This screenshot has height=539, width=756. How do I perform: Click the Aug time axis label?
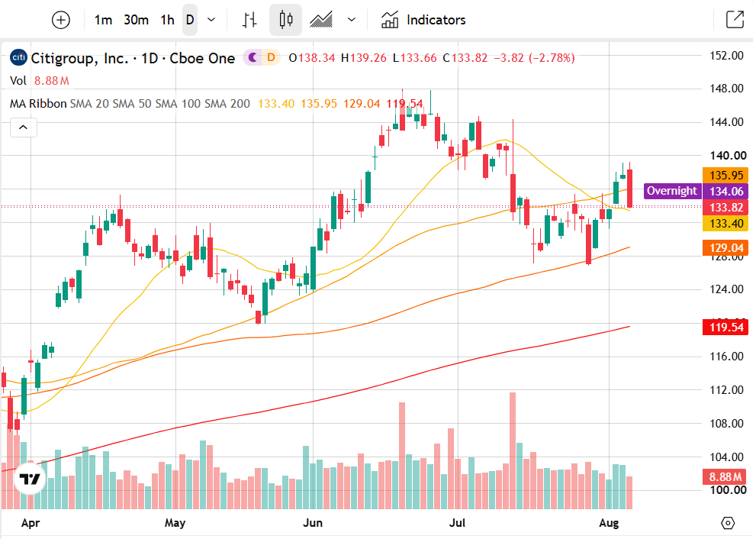(x=609, y=523)
